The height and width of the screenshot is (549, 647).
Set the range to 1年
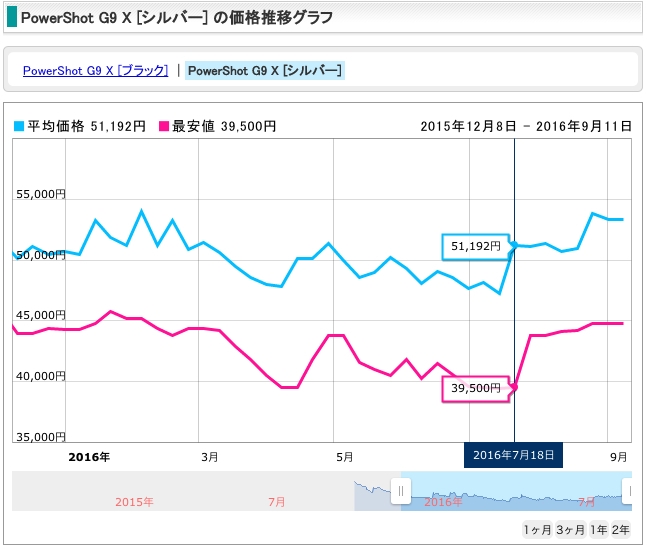[598, 529]
